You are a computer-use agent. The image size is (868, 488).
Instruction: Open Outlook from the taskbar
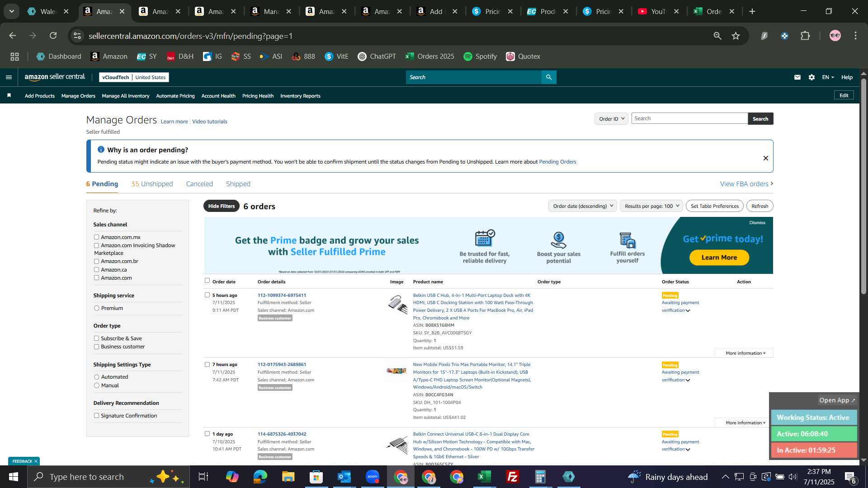coord(344,477)
